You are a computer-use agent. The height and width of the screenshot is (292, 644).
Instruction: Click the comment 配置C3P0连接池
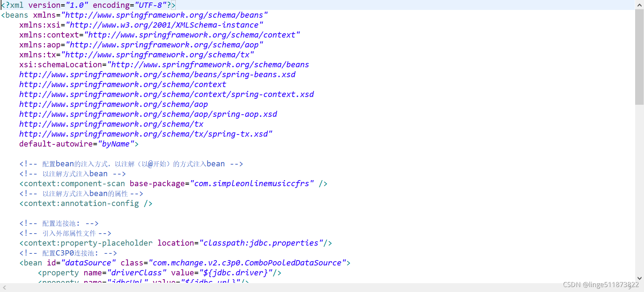68,253
